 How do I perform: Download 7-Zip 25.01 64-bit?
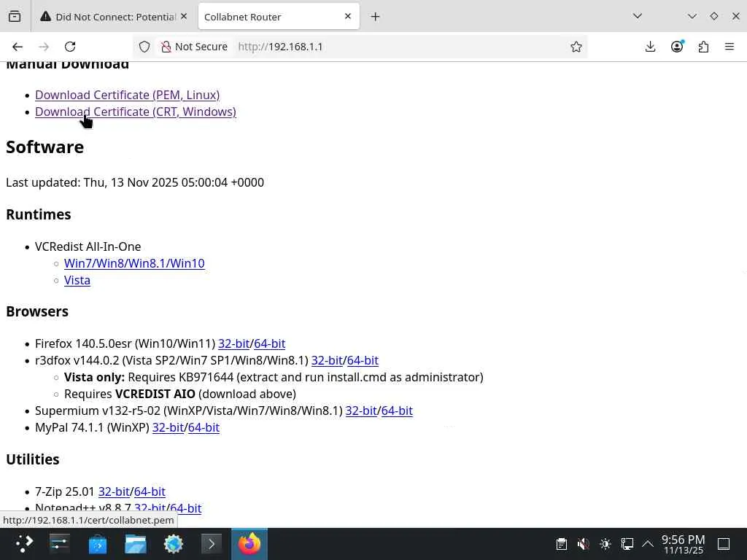pos(150,491)
